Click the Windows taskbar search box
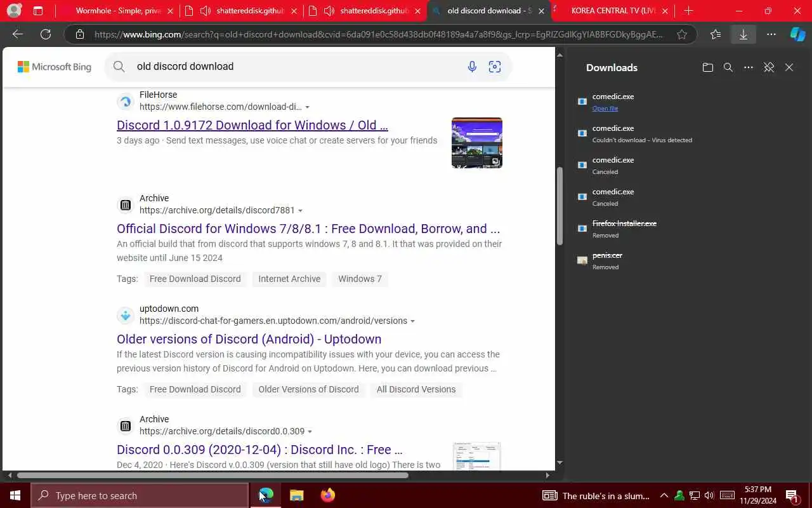Viewport: 812px width, 508px height. pyautogui.click(x=140, y=495)
